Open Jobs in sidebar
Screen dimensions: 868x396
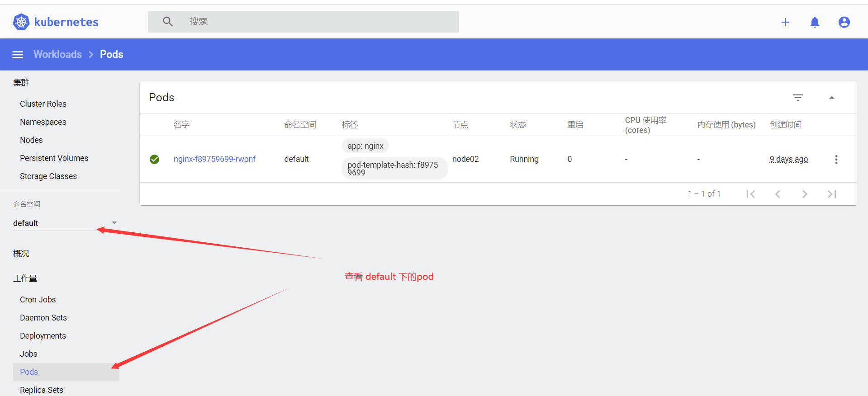point(28,354)
